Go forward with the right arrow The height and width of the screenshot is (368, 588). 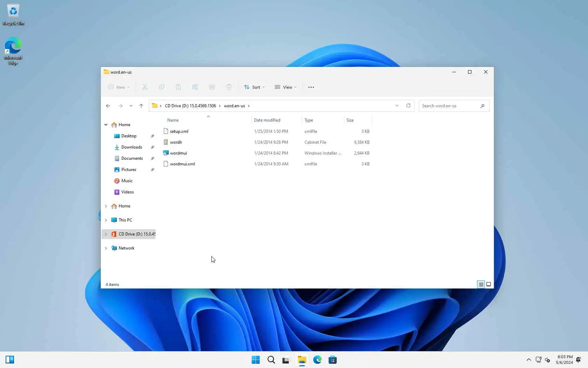point(120,106)
